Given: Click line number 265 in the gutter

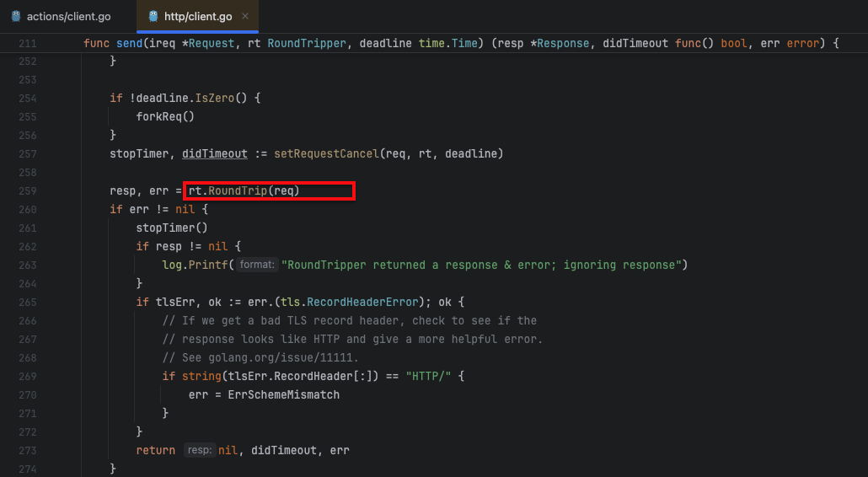Looking at the screenshot, I should [x=27, y=303].
